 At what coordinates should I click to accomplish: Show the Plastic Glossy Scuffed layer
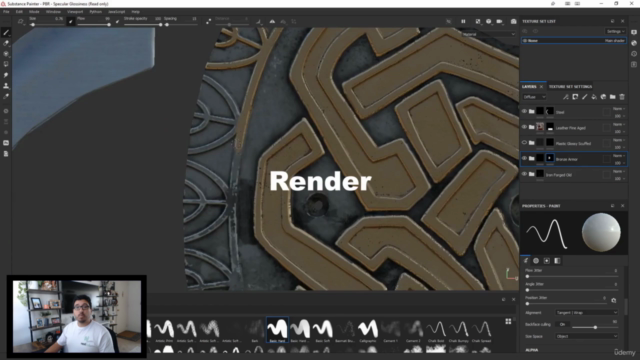tap(524, 142)
